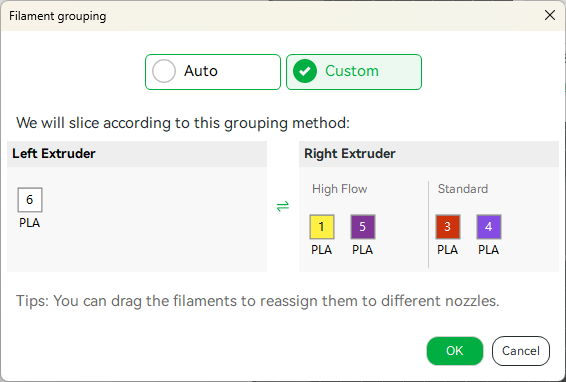Close the Filament grouping dialog
566x382 pixels.
pos(550,15)
